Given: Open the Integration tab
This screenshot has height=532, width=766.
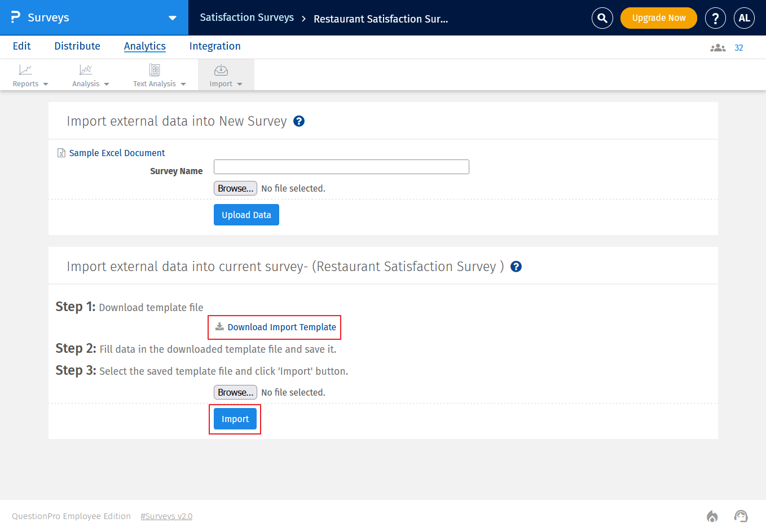Looking at the screenshot, I should point(215,46).
